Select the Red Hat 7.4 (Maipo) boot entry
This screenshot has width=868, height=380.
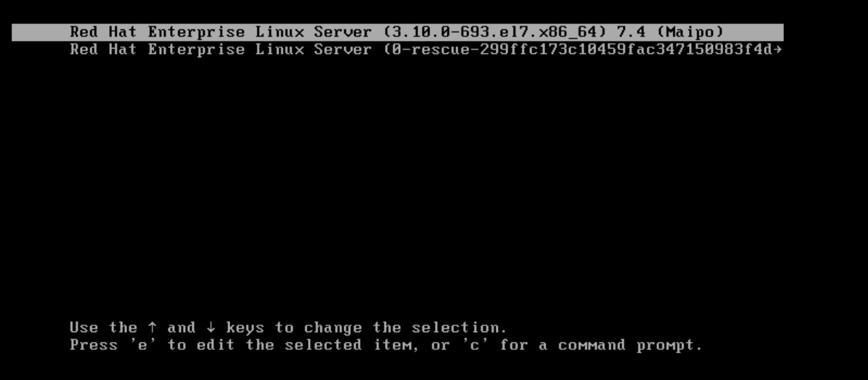[x=397, y=32]
